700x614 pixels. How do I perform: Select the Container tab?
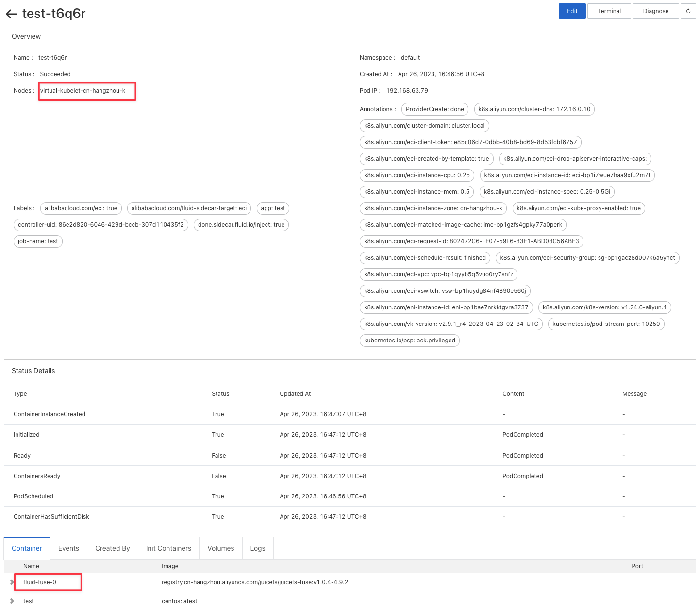point(27,548)
